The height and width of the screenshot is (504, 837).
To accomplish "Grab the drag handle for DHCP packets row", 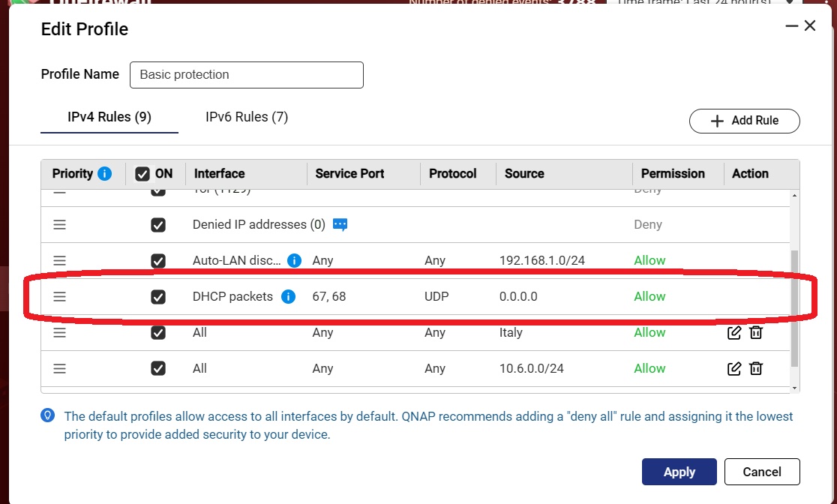I will point(60,297).
